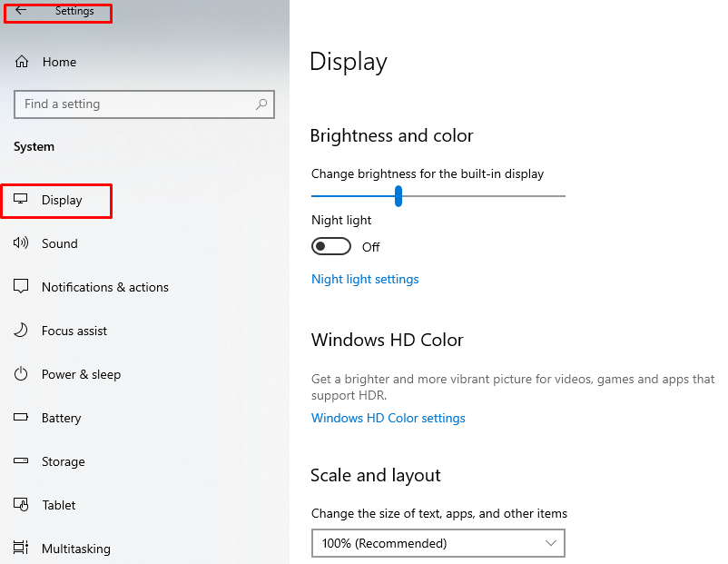The width and height of the screenshot is (728, 564).
Task: Open the 100% (Recommended) scale dropdown
Action: tap(438, 543)
